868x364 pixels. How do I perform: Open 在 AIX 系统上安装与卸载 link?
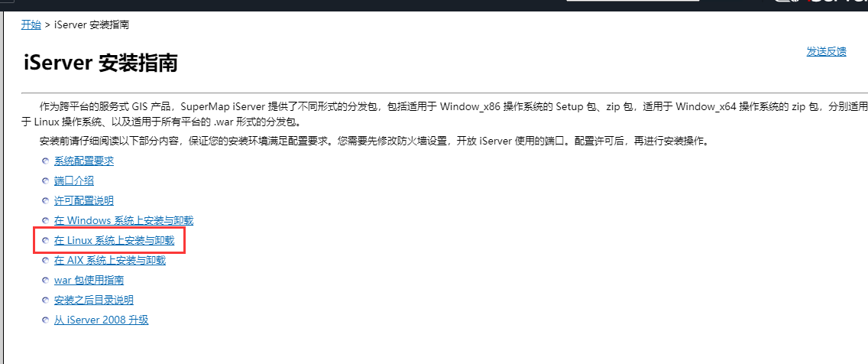[109, 261]
